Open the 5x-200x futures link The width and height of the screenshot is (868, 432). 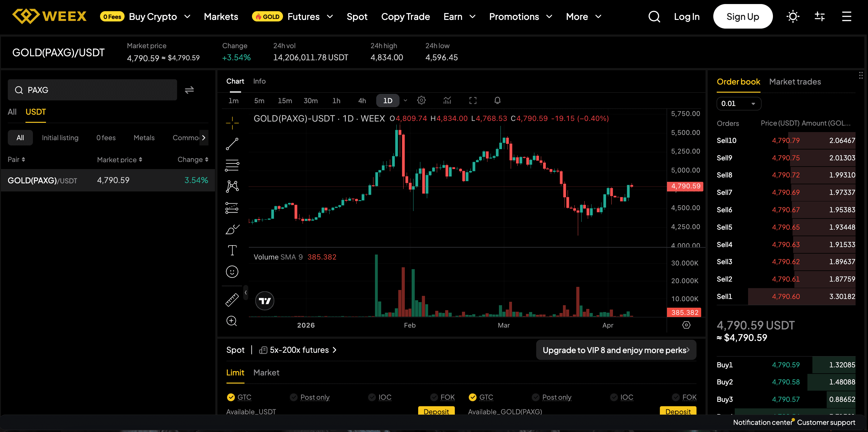[x=298, y=350]
